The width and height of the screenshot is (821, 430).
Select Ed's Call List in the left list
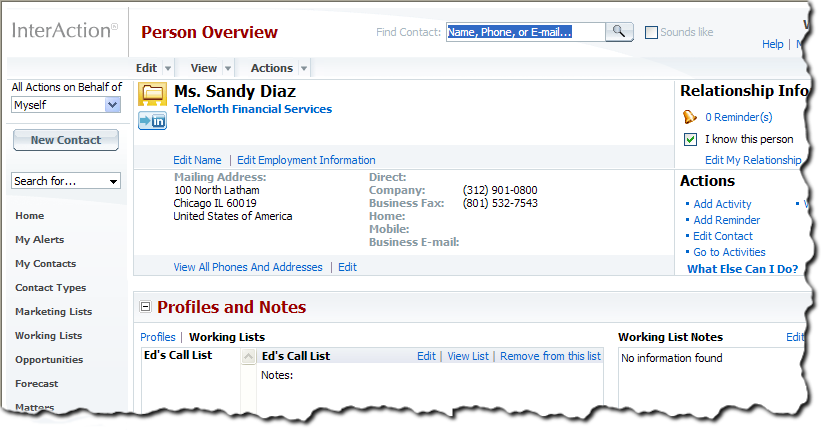click(178, 355)
